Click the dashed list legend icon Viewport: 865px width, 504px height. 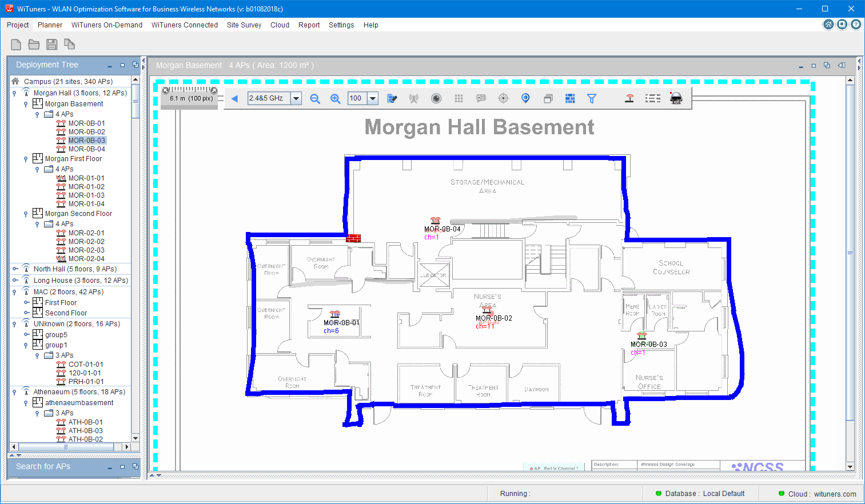coord(653,98)
